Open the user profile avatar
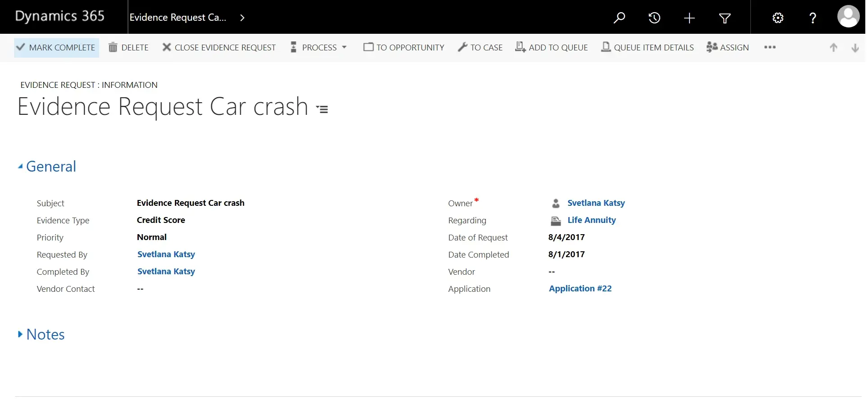This screenshot has width=868, height=399. tap(848, 17)
